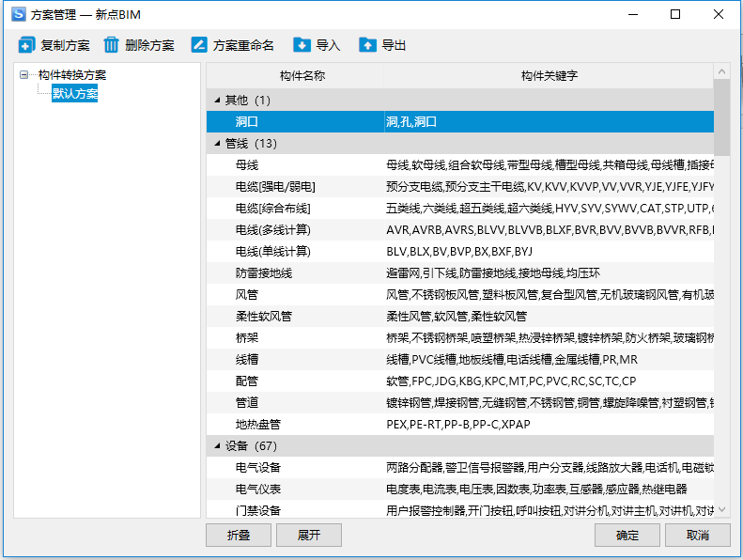743x560 pixels.
Task: Click the 导出 export icon
Action: pyautogui.click(x=367, y=45)
